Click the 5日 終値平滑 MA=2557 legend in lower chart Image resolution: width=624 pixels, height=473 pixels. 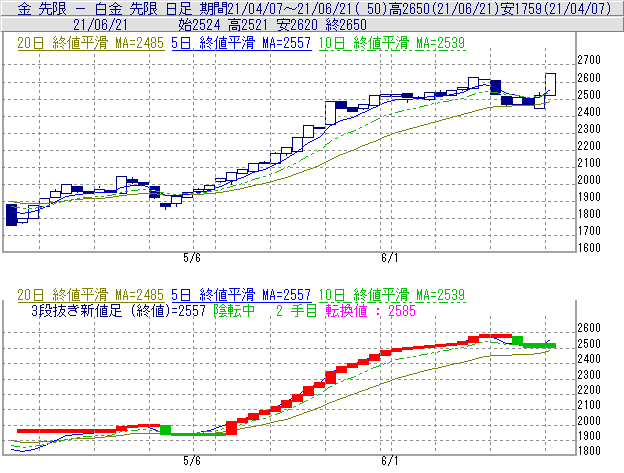coord(241,295)
